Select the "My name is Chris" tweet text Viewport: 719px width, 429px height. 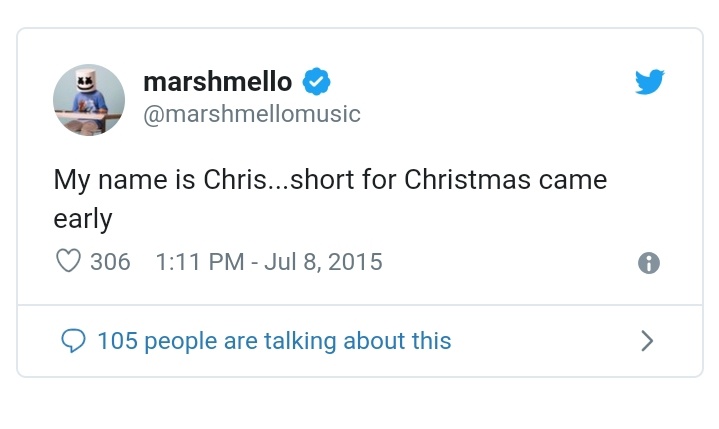(160, 179)
